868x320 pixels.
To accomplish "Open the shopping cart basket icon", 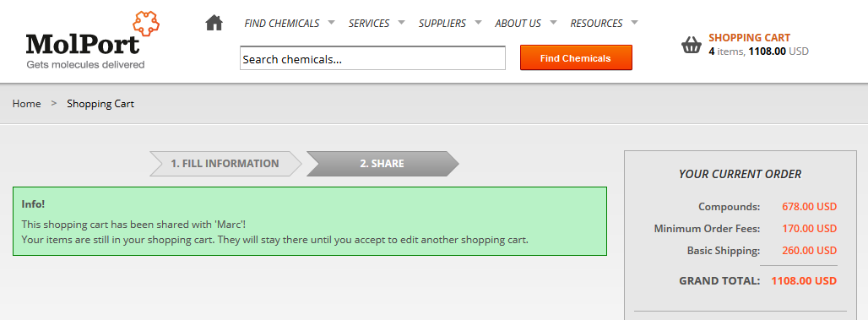I will [x=692, y=44].
